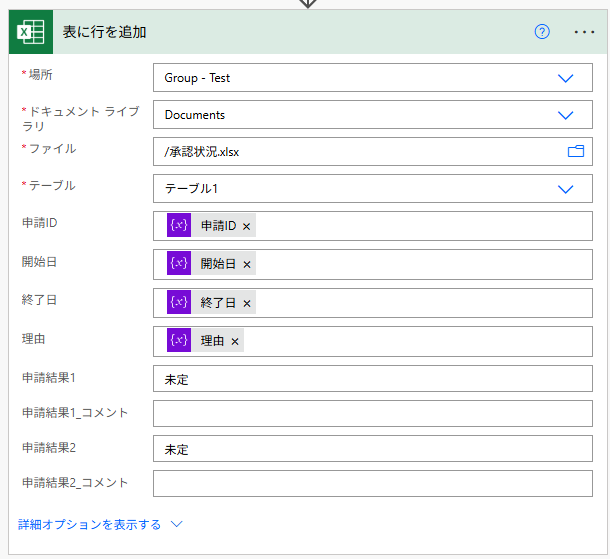Open the three-dot menu of the action
The image size is (610, 559).
(584, 32)
